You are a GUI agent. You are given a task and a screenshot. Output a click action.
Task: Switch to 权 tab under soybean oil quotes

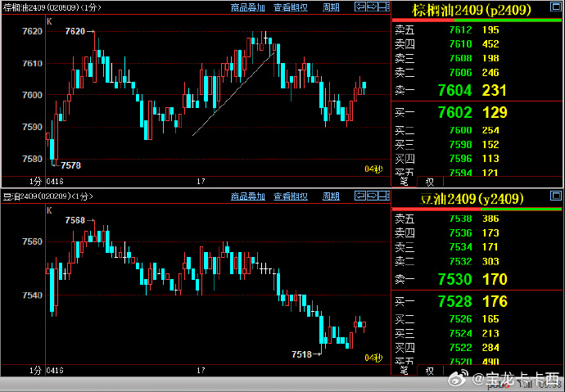pos(429,371)
